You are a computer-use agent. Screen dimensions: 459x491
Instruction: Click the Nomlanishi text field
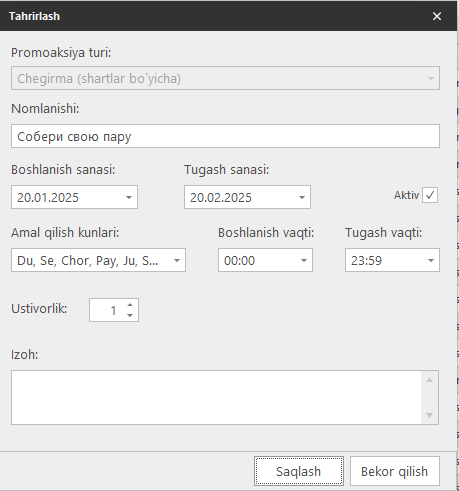click(225, 136)
